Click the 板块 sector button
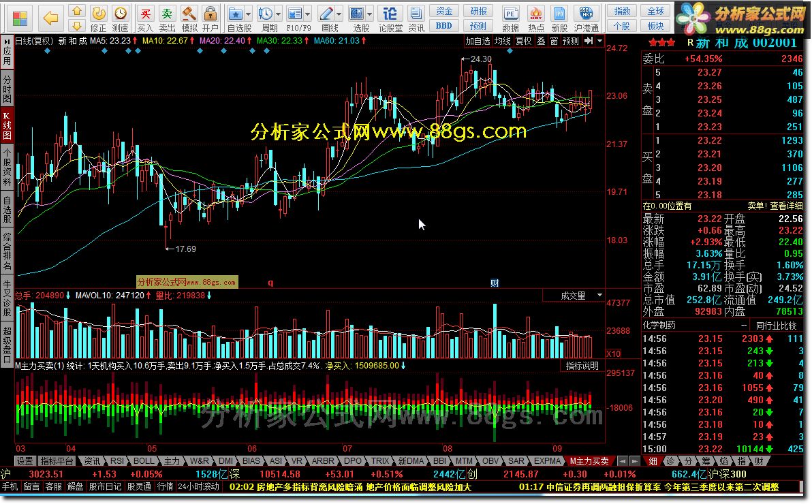 655,25
